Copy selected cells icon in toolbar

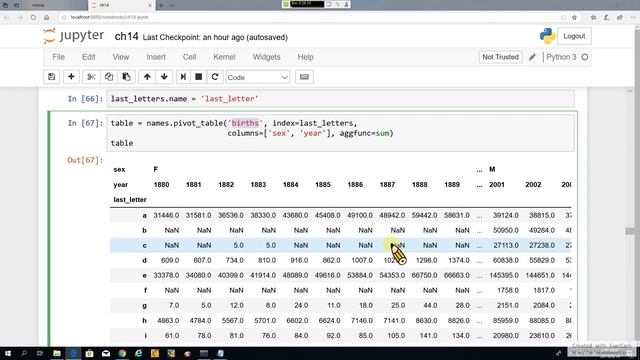(x=109, y=77)
